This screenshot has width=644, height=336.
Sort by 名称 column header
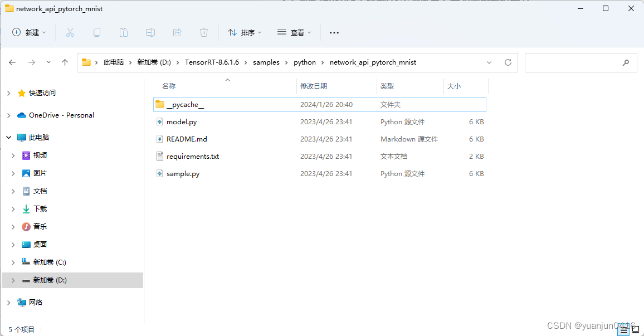(169, 86)
